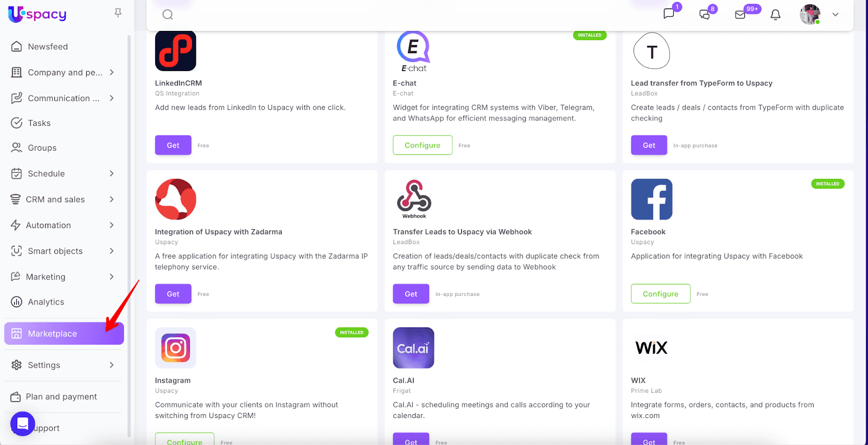Expand the Settings submenu
This screenshot has height=445, width=868.
tap(112, 365)
